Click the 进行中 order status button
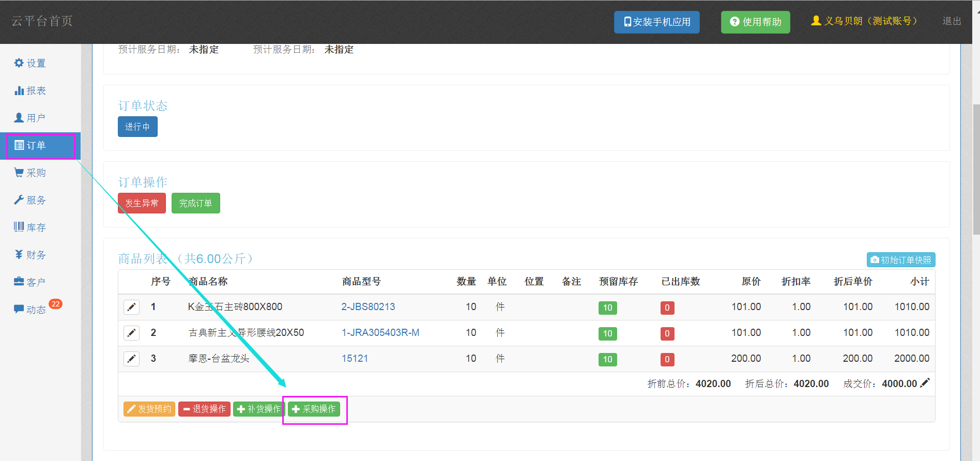Viewport: 980px width, 461px height. 137,127
